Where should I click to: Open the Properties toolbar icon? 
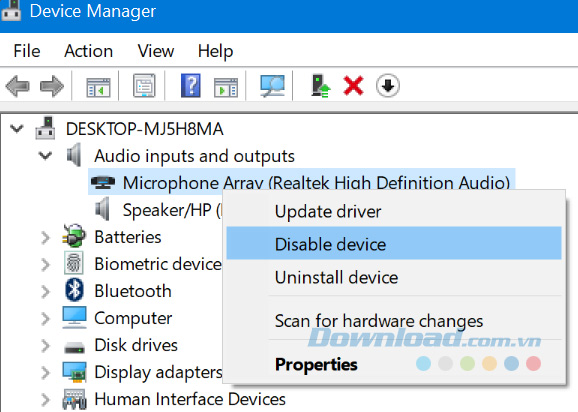click(x=144, y=86)
